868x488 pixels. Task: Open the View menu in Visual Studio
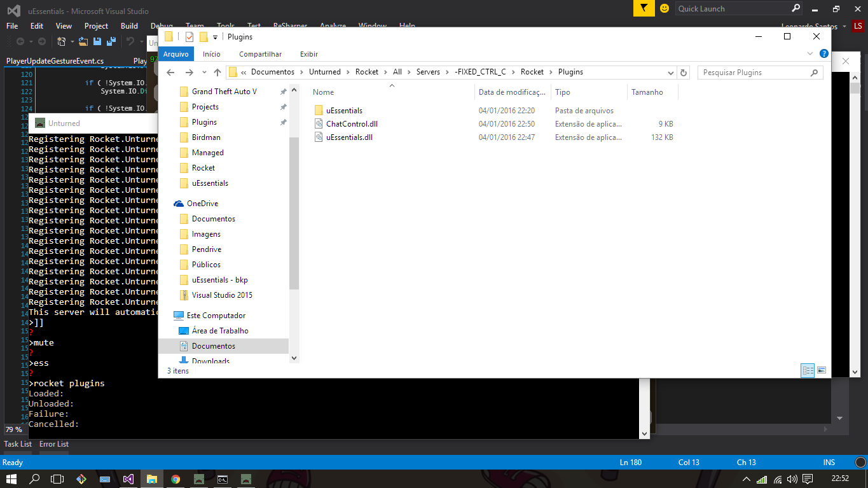[x=64, y=26]
